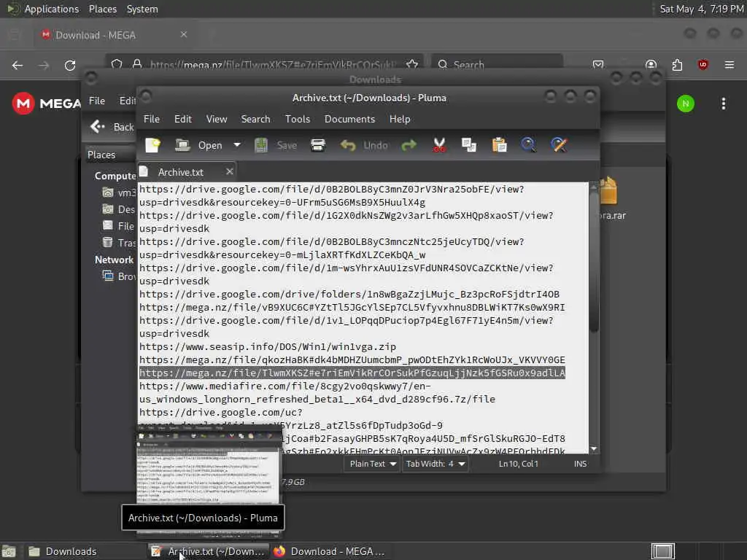The height and width of the screenshot is (560, 747).
Task: Open the Places menu in top panel
Action: (x=103, y=9)
